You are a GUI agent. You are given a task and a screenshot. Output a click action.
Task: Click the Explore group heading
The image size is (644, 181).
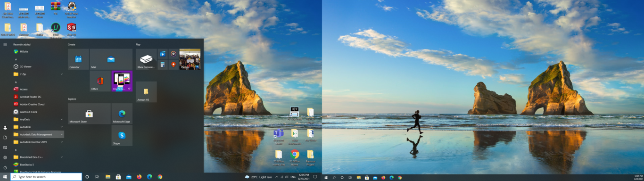72,99
